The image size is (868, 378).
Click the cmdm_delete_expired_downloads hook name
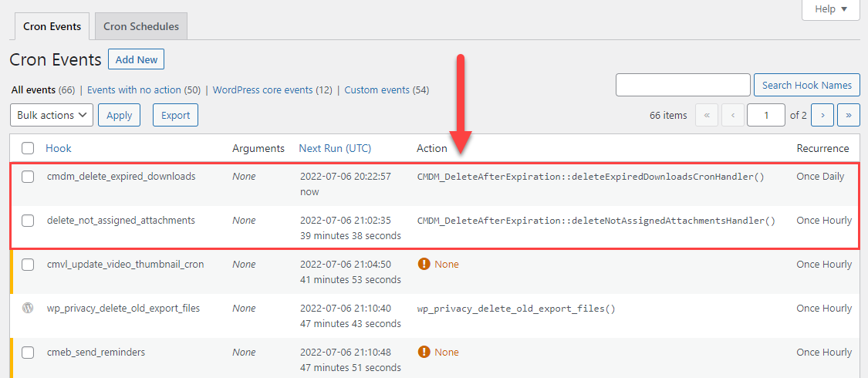(x=121, y=177)
